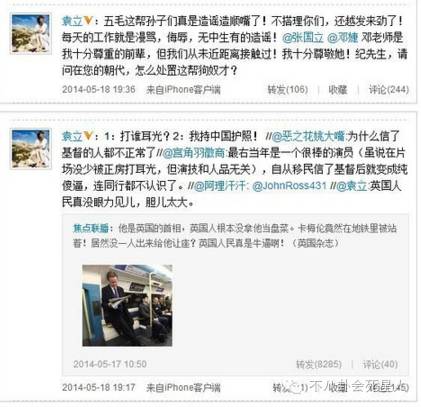Open the @阿狸汗汗 mention
Viewport: 421px width, 407px height.
click(220, 185)
